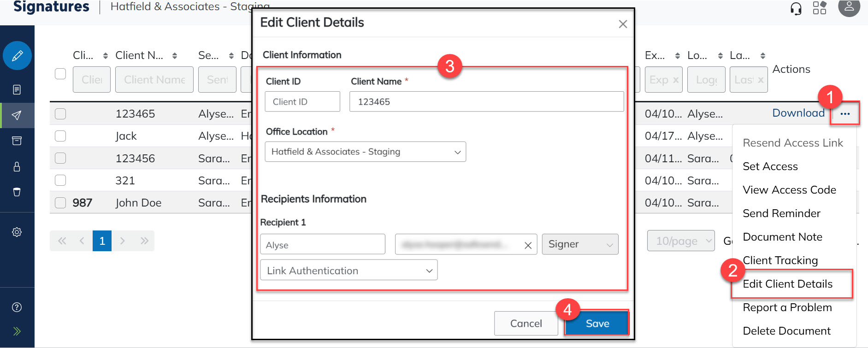The image size is (868, 348).
Task: Open the paper-plane sent items sidebar icon
Action: tap(17, 115)
